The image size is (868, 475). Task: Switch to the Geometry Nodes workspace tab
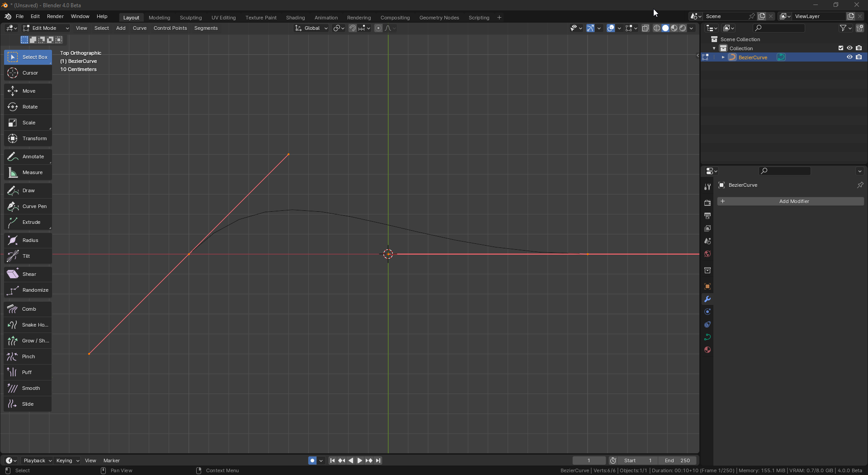pyautogui.click(x=439, y=18)
